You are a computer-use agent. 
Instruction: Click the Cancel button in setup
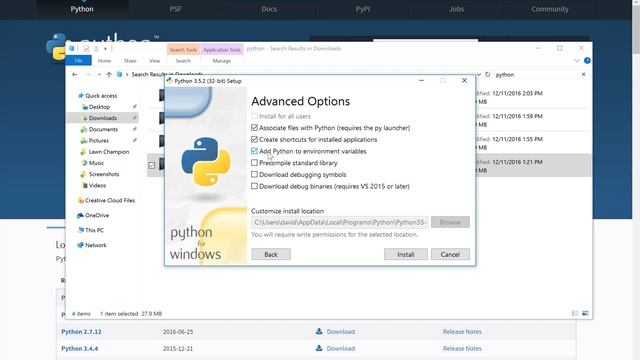coord(450,254)
